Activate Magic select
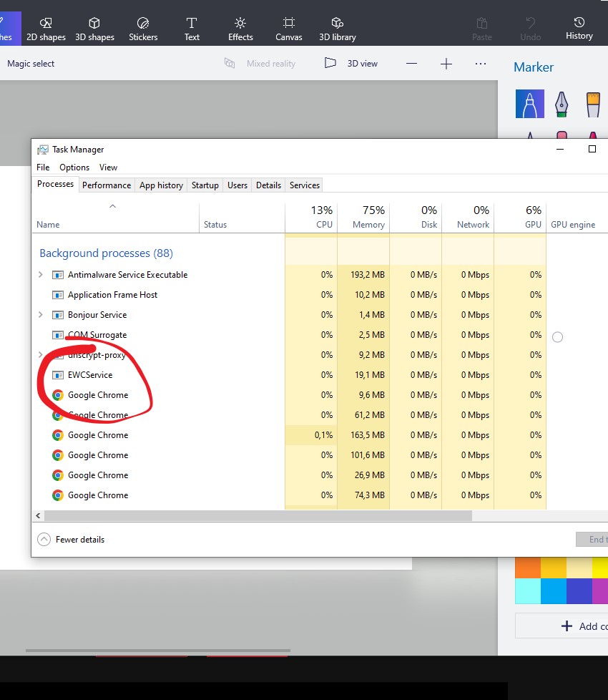Viewport: 608px width, 700px height. pyautogui.click(x=31, y=64)
